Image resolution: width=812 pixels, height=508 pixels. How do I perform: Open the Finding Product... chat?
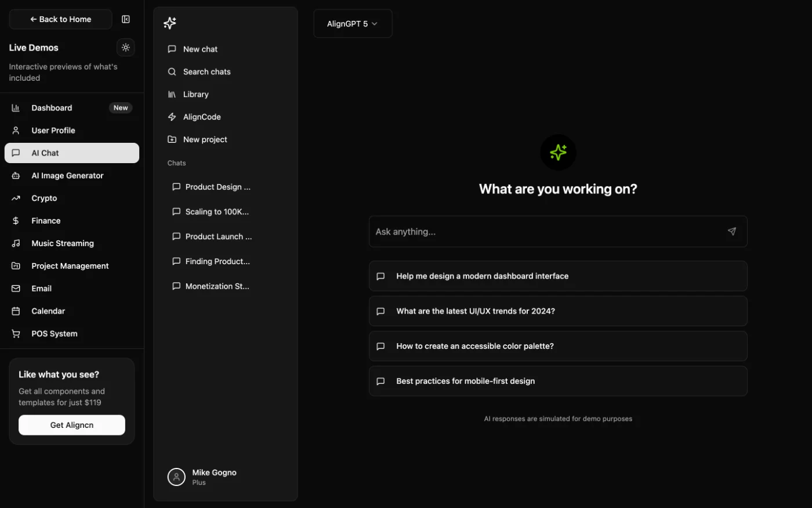[x=226, y=262]
